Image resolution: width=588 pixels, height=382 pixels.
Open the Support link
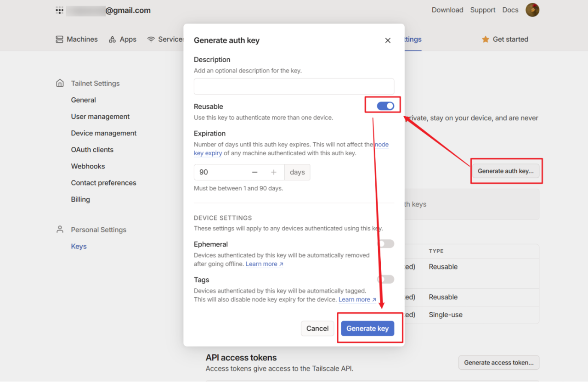pos(483,10)
